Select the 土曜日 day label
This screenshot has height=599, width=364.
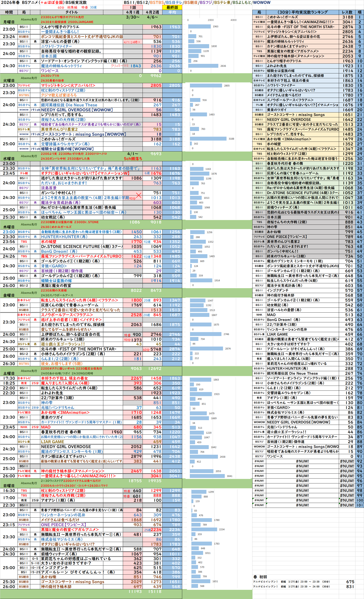click(x=9, y=373)
